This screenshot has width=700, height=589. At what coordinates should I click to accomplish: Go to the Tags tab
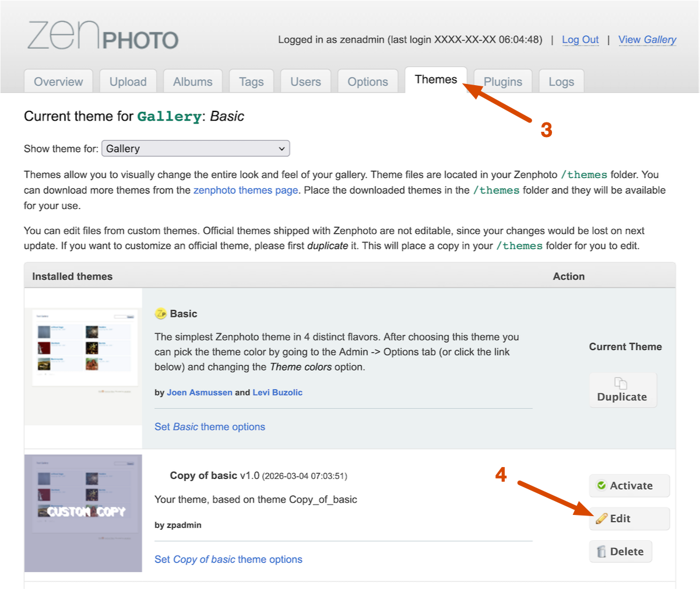click(x=251, y=82)
